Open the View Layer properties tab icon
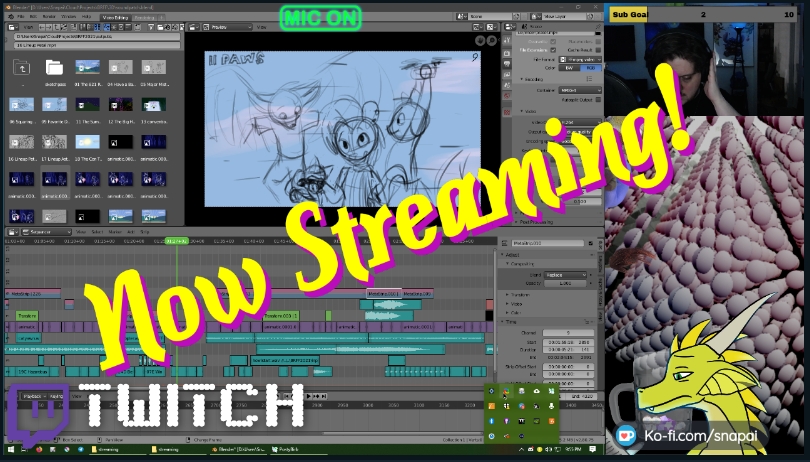This screenshot has width=810, height=462. click(507, 74)
